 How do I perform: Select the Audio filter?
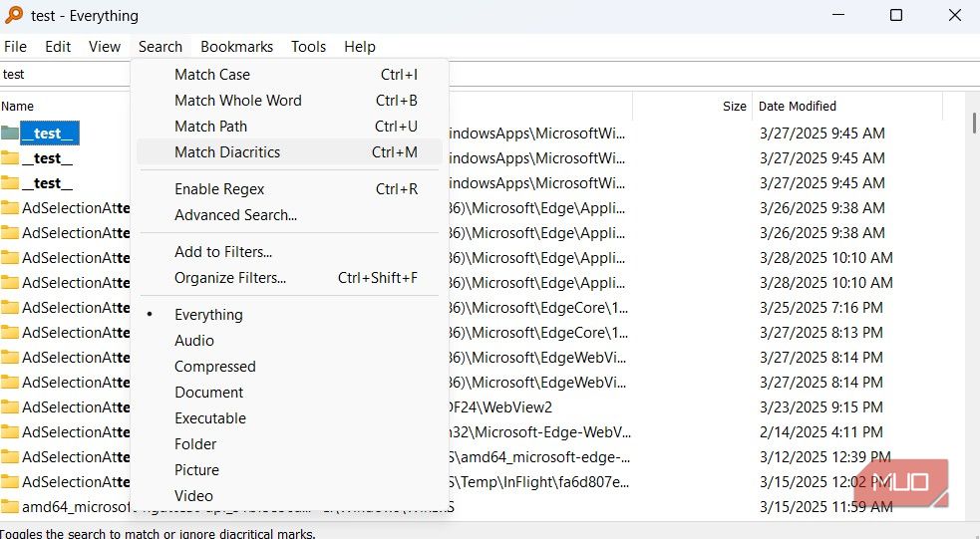click(x=289, y=341)
